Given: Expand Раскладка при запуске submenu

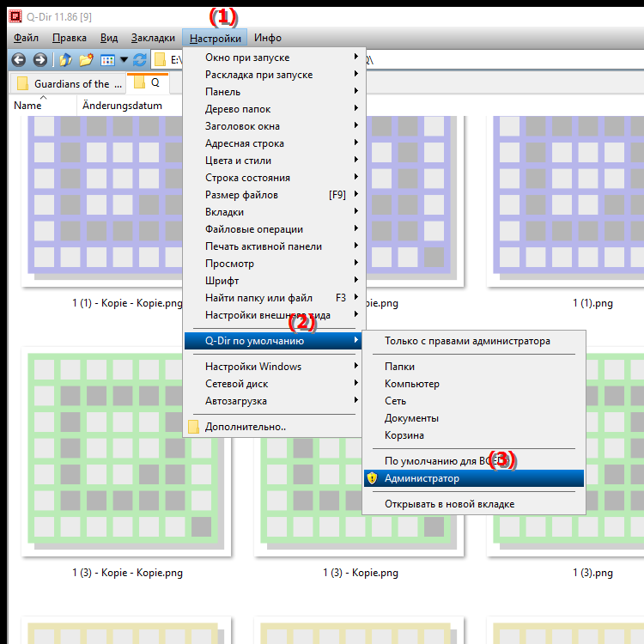Looking at the screenshot, I should (x=273, y=75).
